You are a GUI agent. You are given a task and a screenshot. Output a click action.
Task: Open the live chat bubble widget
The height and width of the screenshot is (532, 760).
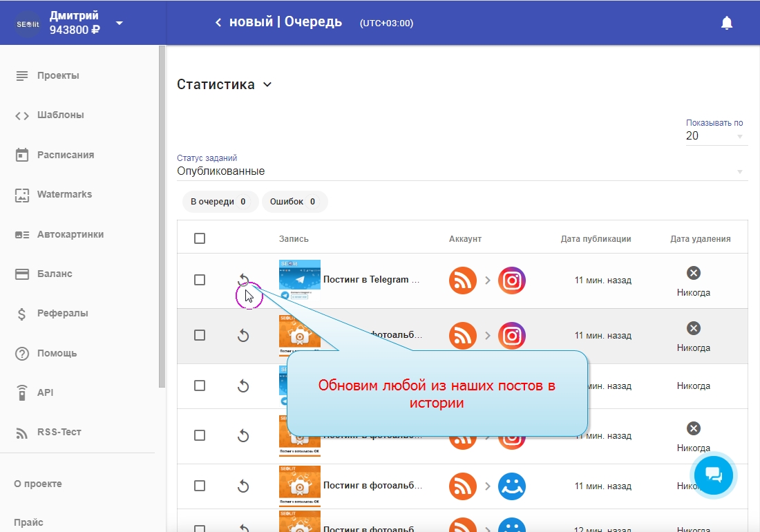714,475
